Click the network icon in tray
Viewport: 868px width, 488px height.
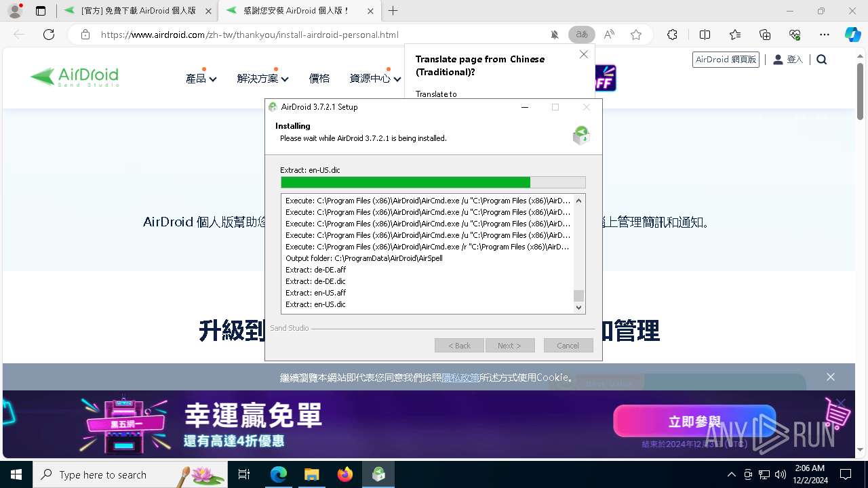(764, 474)
